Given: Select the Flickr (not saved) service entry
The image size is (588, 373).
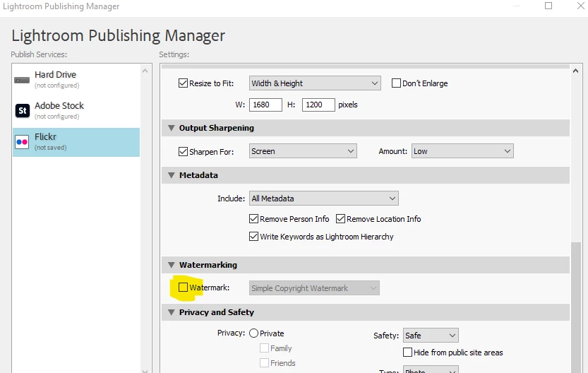Looking at the screenshot, I should coord(76,142).
